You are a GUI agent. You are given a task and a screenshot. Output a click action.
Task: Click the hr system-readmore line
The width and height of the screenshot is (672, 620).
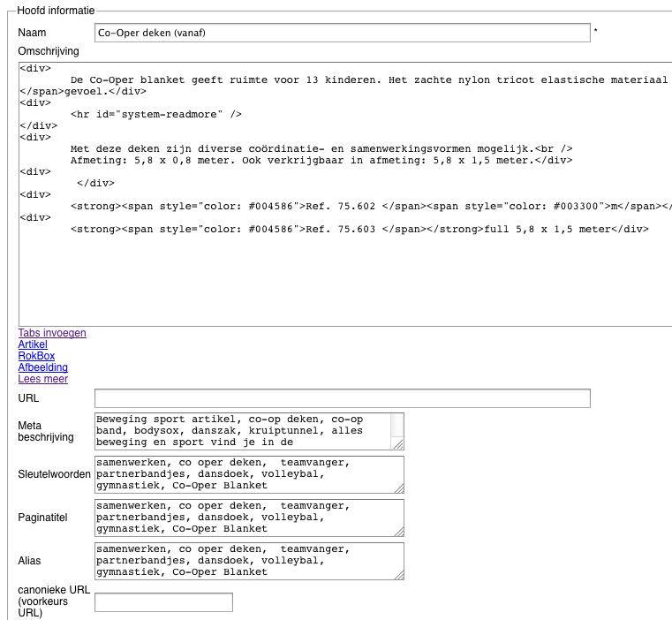click(x=156, y=115)
